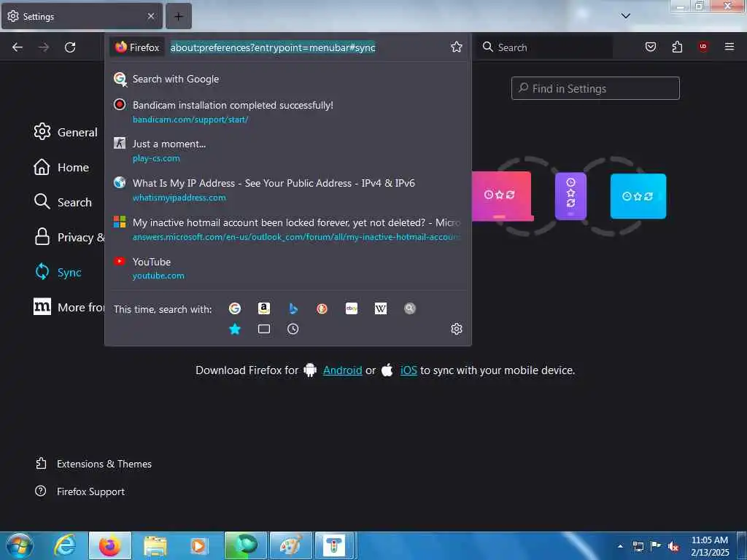Image resolution: width=747 pixels, height=560 pixels.
Task: Open the uBlock Origin extension icon
Action: click(x=703, y=47)
